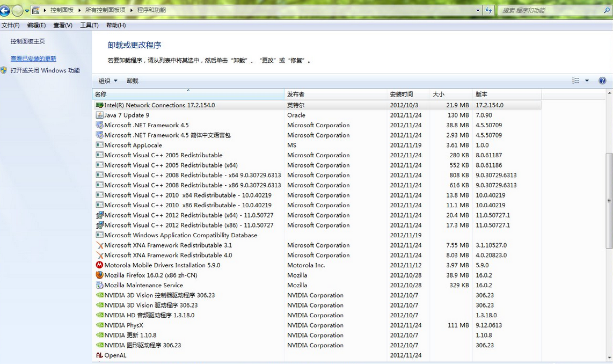Select Visual C++ 2008 Redistributable x86 entry name
Image resolution: width=613 pixels, height=364 pixels.
[193, 185]
